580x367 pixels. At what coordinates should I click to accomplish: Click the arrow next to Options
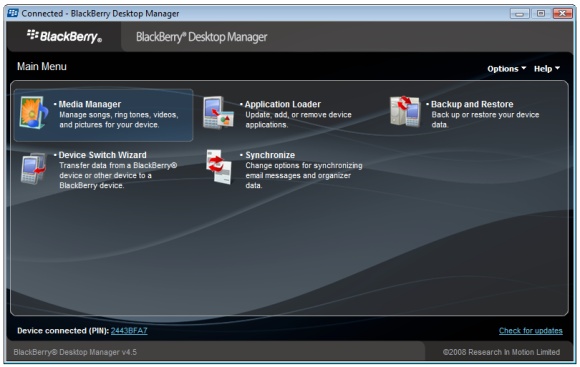[x=523, y=68]
